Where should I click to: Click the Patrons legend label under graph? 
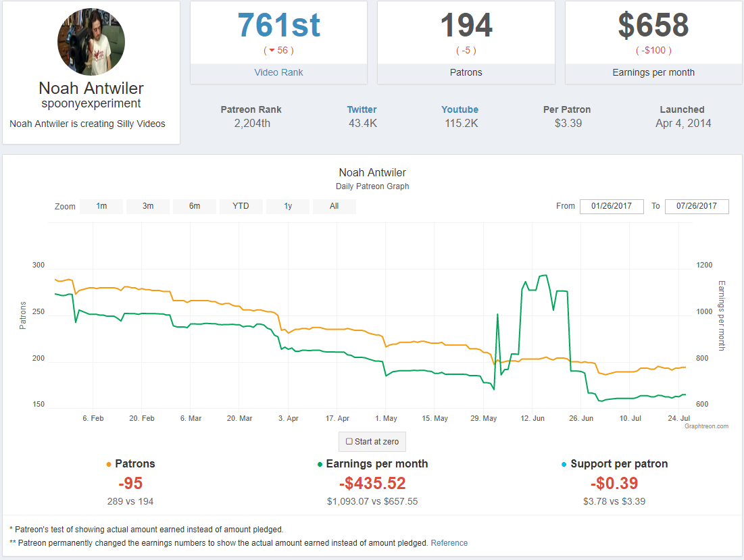134,464
